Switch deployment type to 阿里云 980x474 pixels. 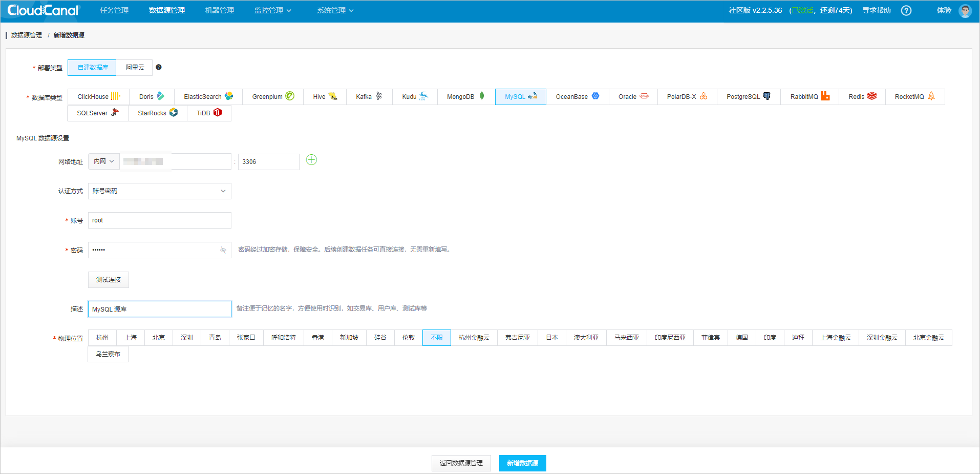135,67
